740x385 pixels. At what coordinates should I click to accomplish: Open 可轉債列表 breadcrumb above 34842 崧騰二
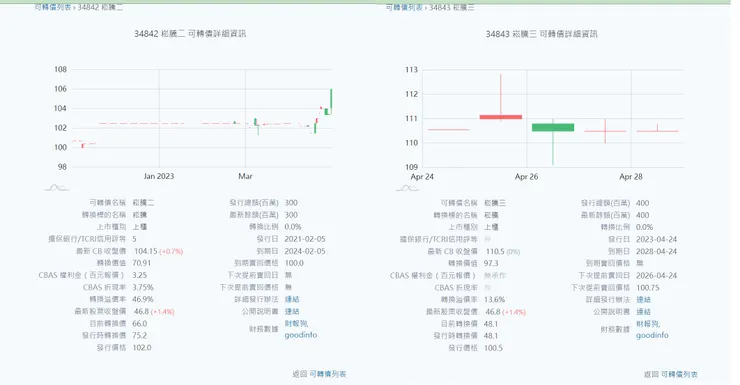coord(53,7)
